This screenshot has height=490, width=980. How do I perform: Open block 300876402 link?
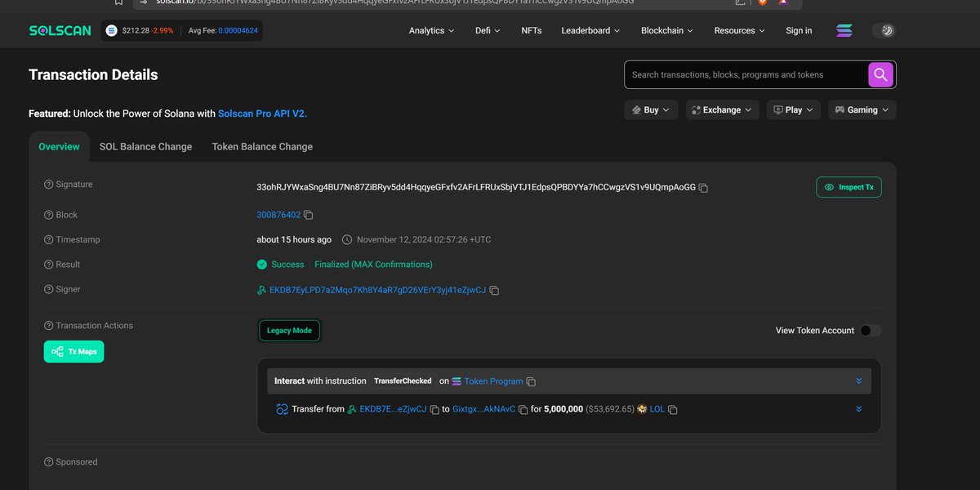pos(278,216)
